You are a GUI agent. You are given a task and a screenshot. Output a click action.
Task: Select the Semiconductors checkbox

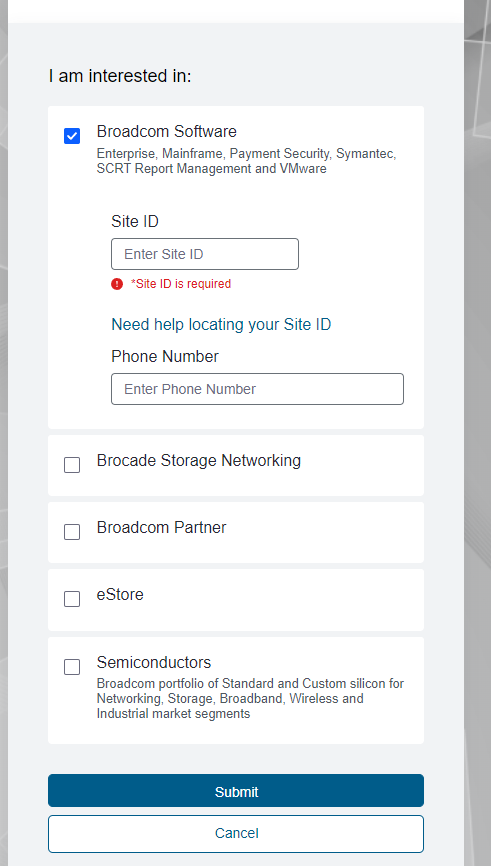click(x=72, y=667)
